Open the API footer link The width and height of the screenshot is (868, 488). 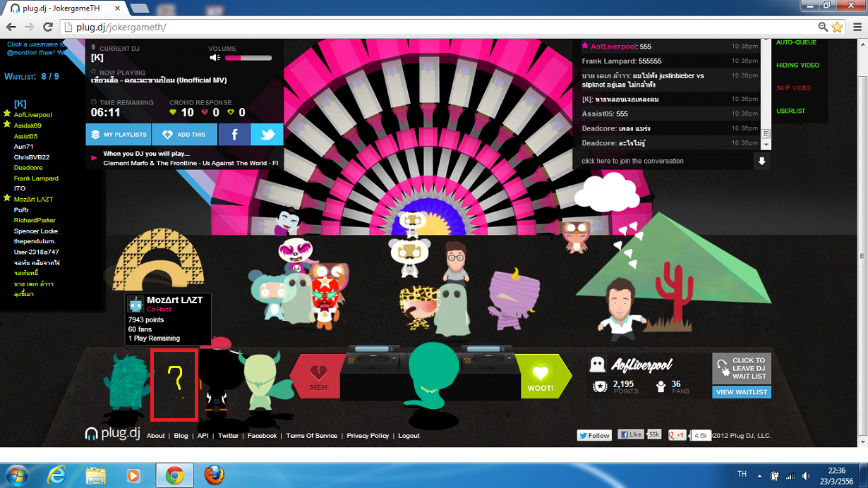[x=203, y=436]
